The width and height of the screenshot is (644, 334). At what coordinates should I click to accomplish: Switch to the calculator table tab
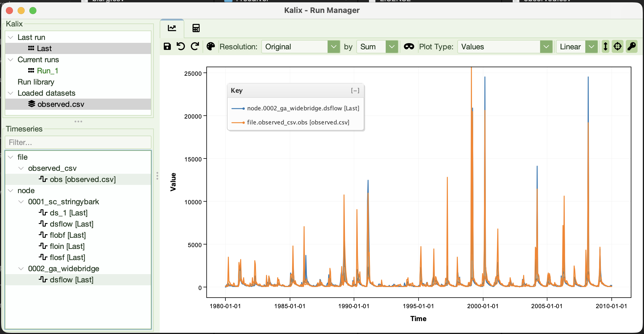click(196, 28)
